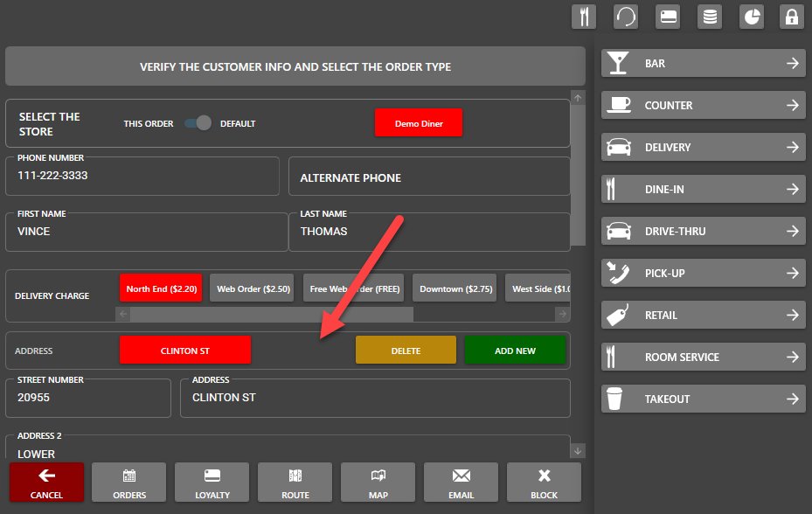Click the fork and knife icon in top toolbar
The height and width of the screenshot is (514, 812).
click(x=583, y=17)
